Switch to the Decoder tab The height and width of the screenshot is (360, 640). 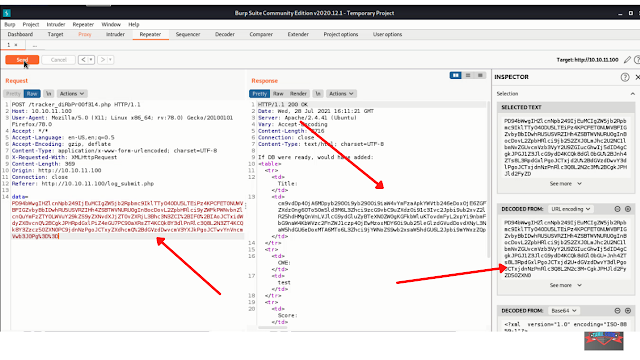pos(225,34)
